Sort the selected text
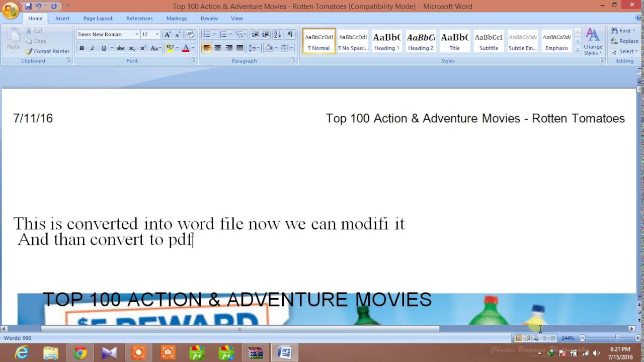This screenshot has height=362, width=644. [x=277, y=34]
